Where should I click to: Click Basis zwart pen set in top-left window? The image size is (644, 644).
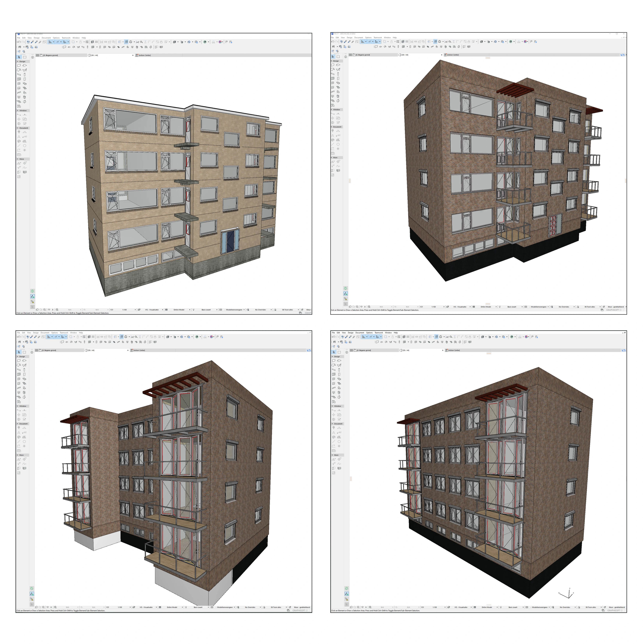click(206, 310)
